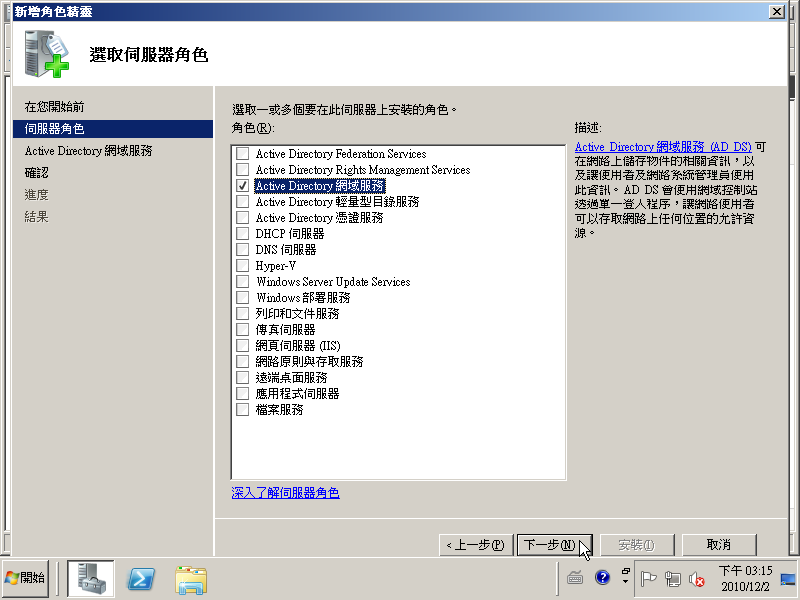
Task: Open the 開始 Start menu
Action: (26, 579)
